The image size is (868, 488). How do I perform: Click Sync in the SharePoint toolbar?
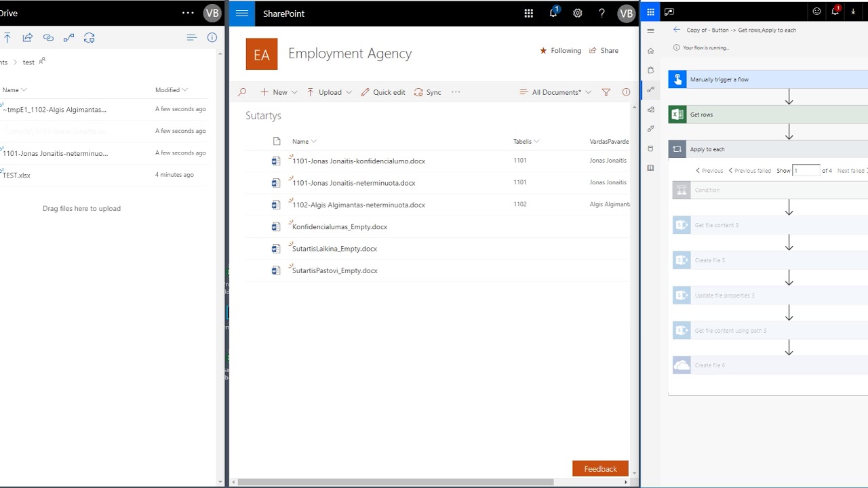coord(428,92)
